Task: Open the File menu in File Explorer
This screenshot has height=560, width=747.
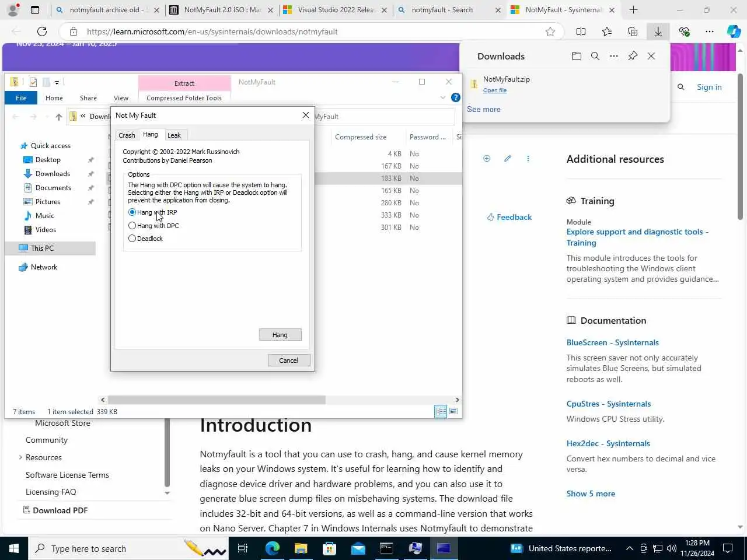Action: coord(21,98)
